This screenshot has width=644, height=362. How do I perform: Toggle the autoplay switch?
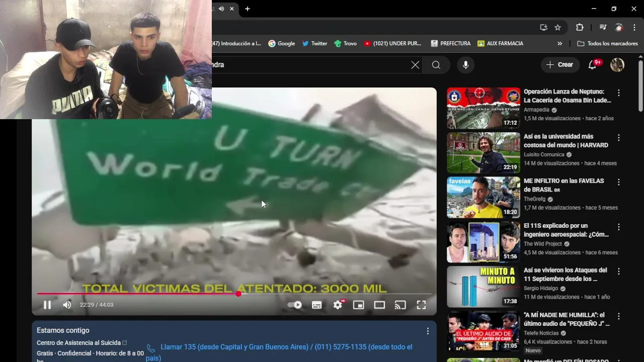click(294, 305)
